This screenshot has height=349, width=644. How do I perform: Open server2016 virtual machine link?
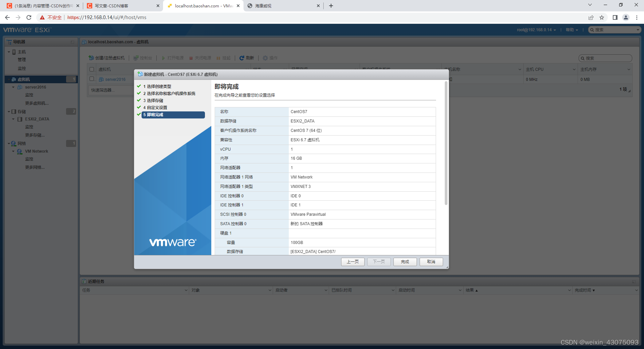tap(115, 80)
